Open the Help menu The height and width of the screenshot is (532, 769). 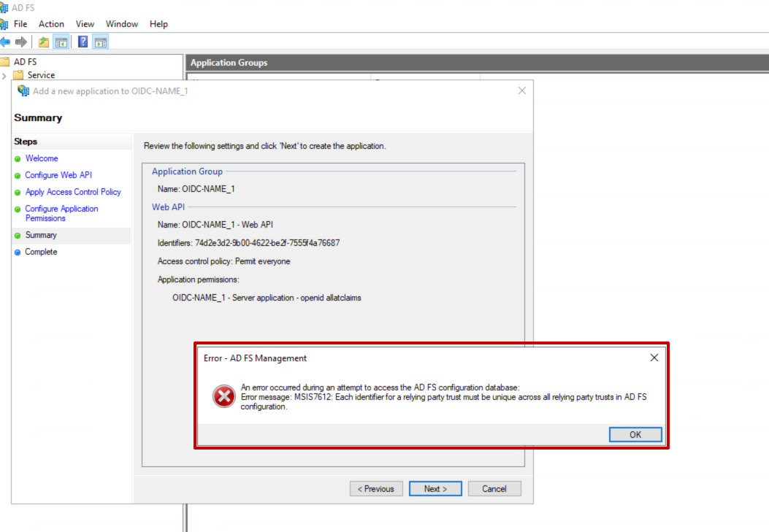click(158, 24)
